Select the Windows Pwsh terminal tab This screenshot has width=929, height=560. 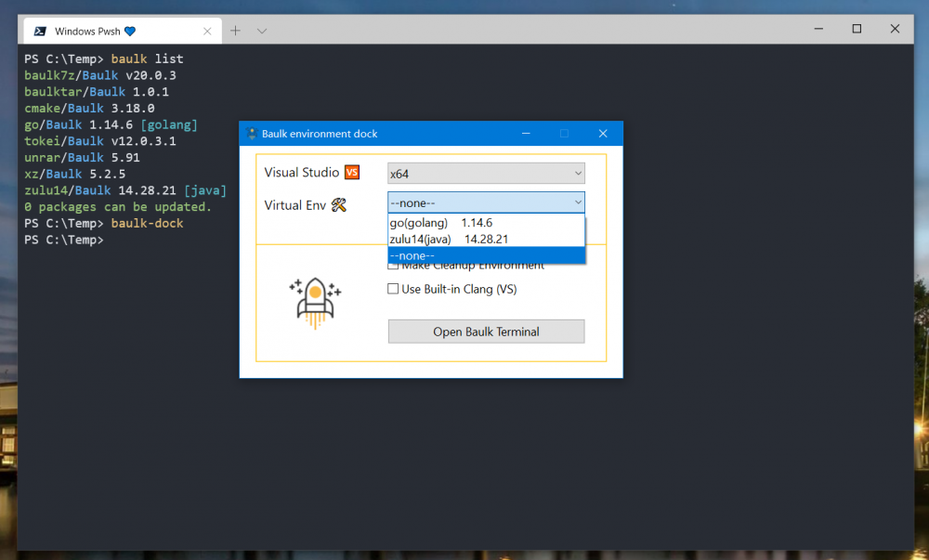[123, 31]
